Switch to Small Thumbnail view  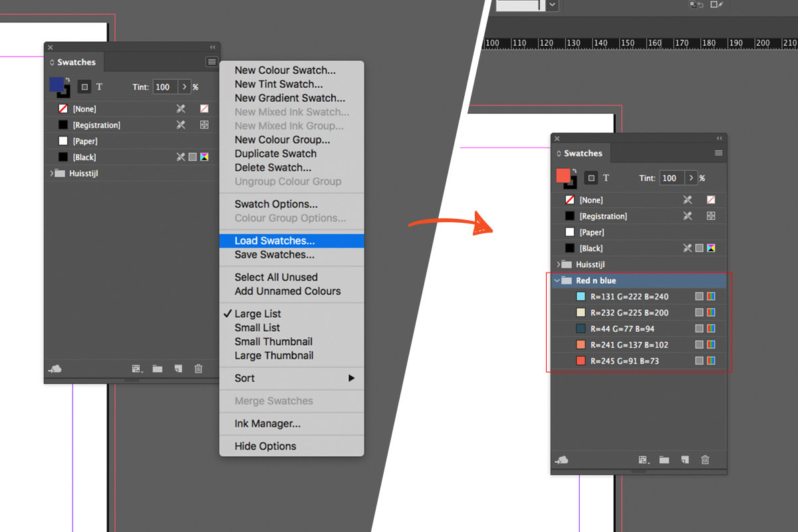291,341
